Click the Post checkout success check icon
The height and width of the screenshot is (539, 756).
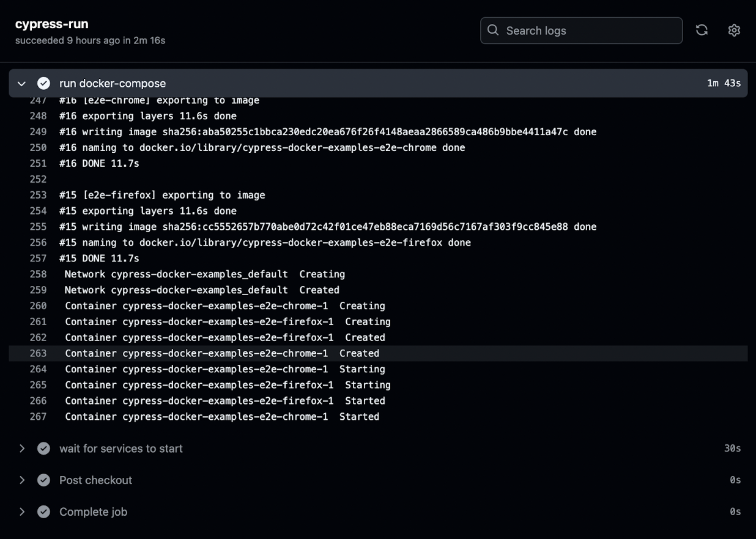(43, 480)
